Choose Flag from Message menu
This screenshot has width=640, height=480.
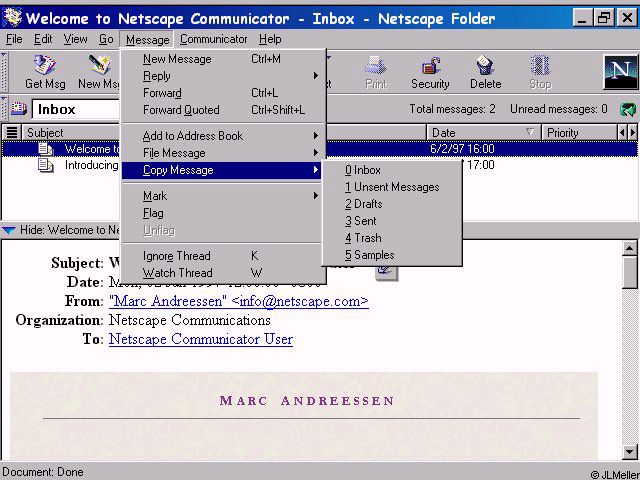[224, 213]
